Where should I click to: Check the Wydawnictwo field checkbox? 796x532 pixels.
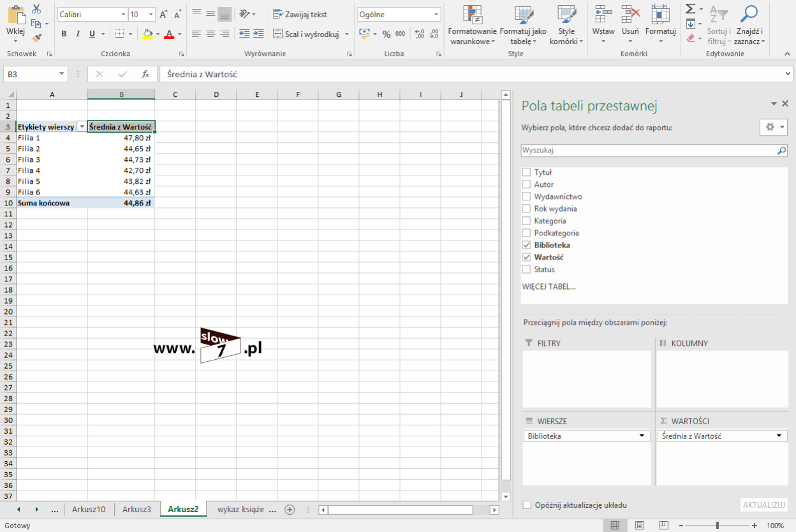[x=526, y=196]
